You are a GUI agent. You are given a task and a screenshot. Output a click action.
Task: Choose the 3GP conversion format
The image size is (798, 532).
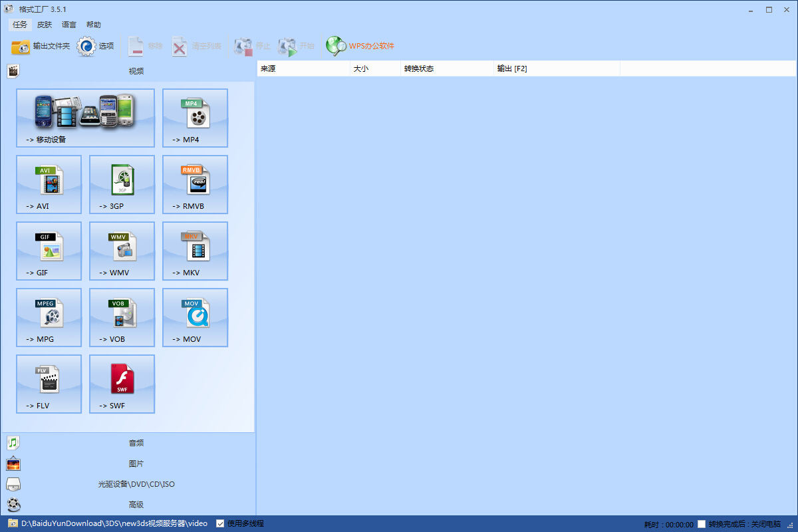pos(122,184)
